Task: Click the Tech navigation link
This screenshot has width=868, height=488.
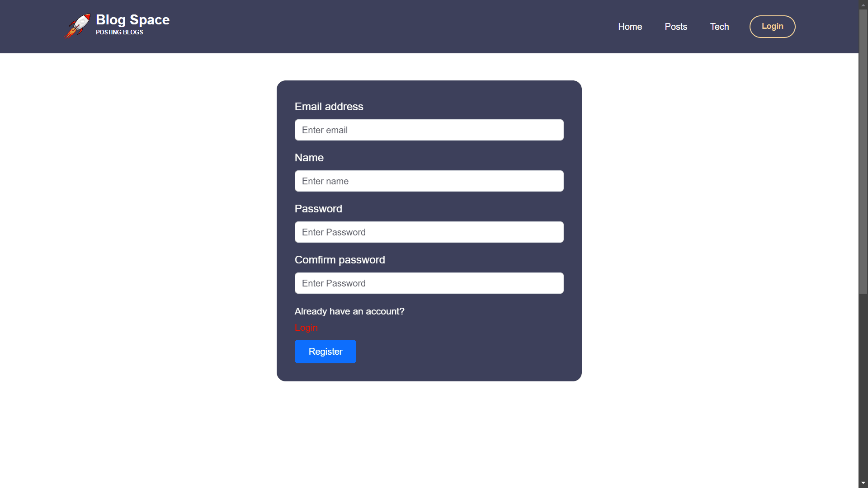Action: (x=720, y=26)
